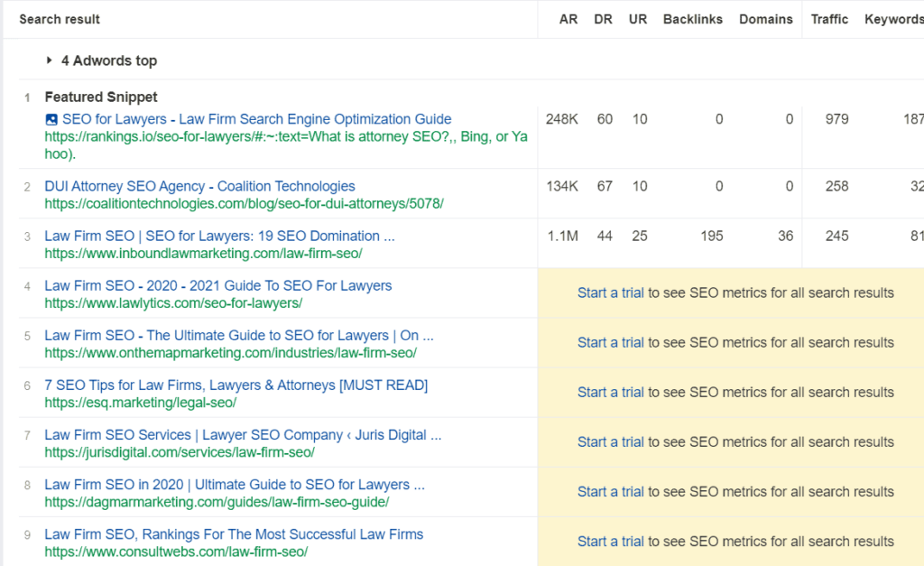Open the esq.marketing 7 SEO Tips link

(x=236, y=385)
